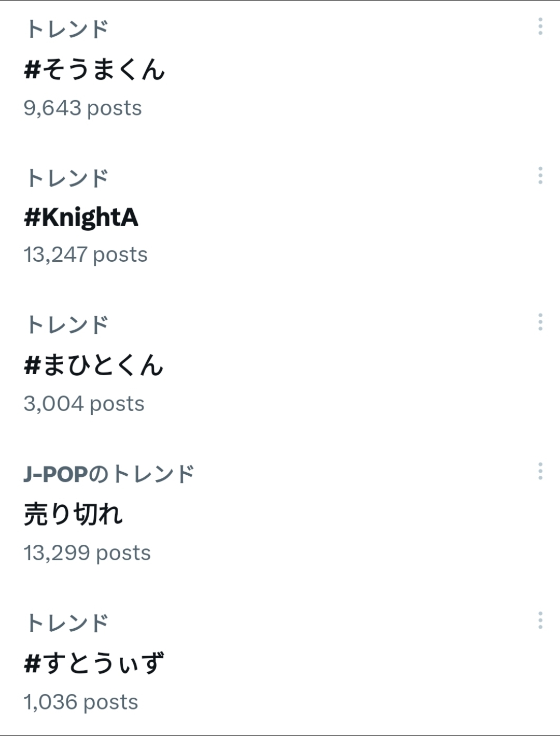Click the トレンド label above #まひとくん
Viewport: 560px width, 736px height.
click(x=67, y=325)
